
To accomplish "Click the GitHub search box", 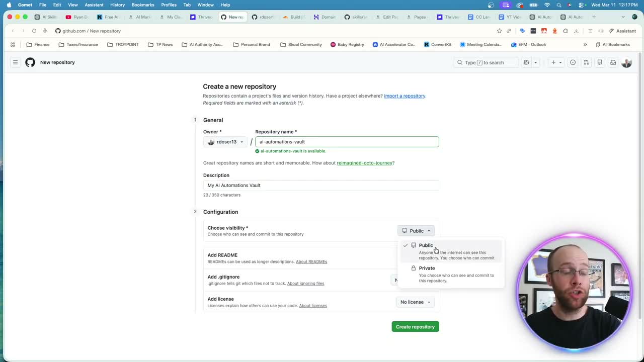I will click(486, 62).
